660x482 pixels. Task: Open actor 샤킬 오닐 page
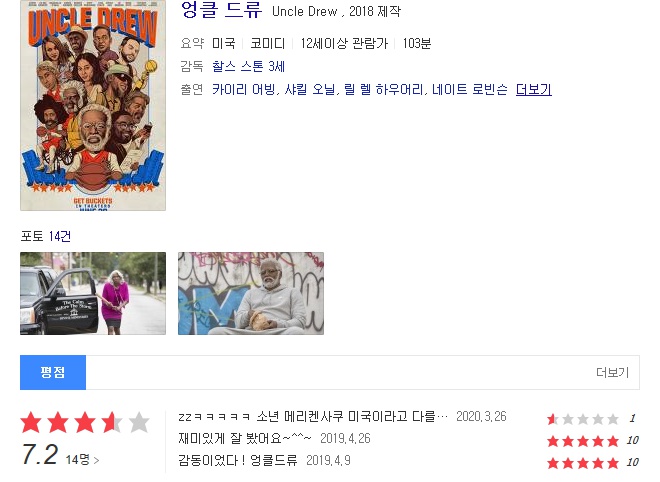click(310, 89)
